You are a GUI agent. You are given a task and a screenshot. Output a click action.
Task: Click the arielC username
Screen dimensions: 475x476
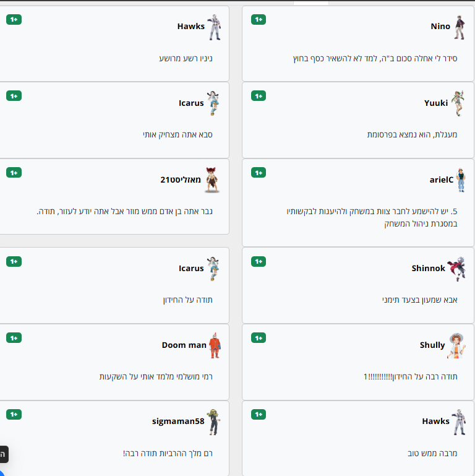pos(442,180)
